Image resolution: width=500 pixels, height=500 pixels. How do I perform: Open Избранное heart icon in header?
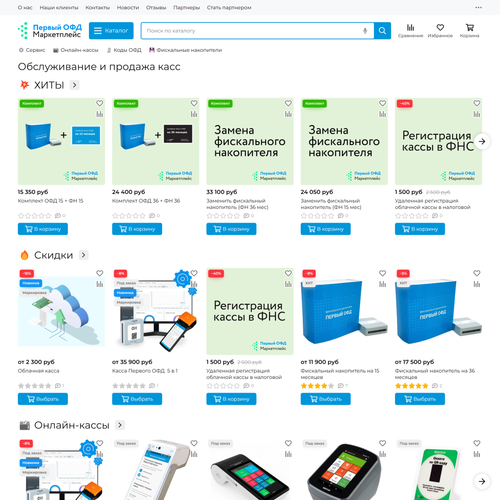(440, 31)
